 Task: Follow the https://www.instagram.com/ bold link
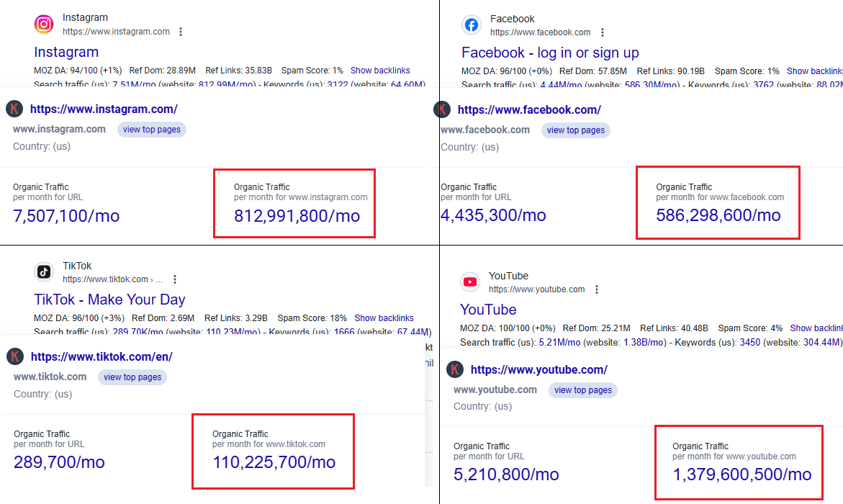click(104, 109)
